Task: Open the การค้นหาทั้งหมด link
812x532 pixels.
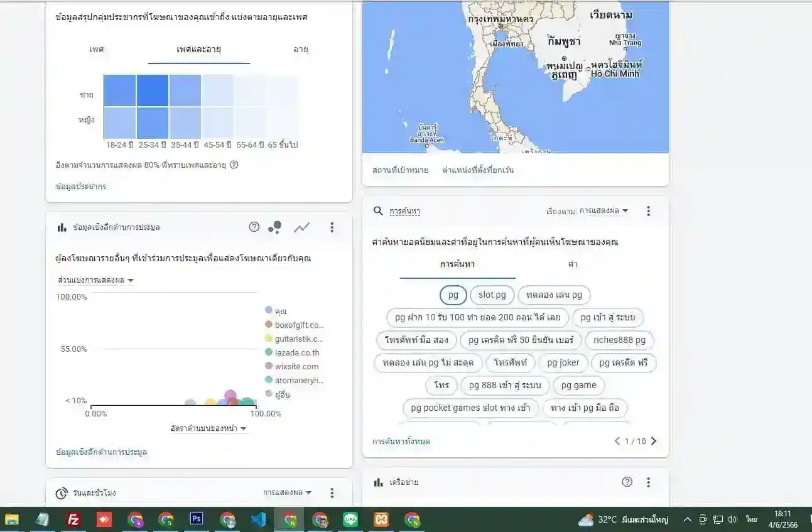Action: pos(400,442)
